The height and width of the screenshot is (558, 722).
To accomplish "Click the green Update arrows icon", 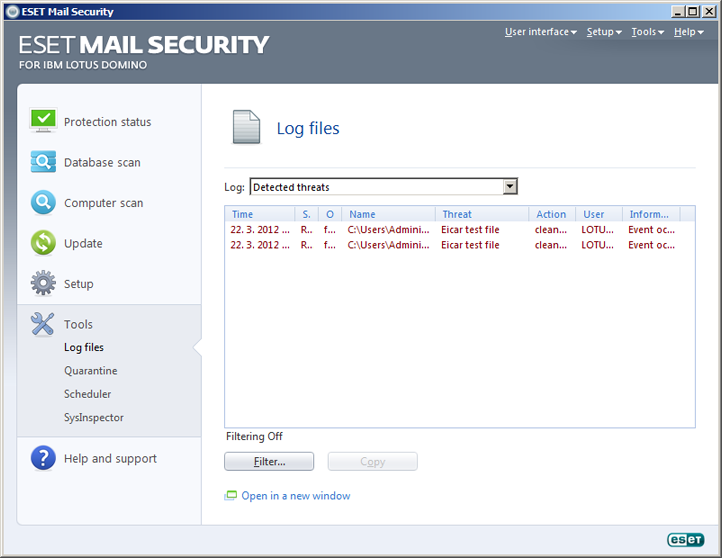I will click(43, 243).
